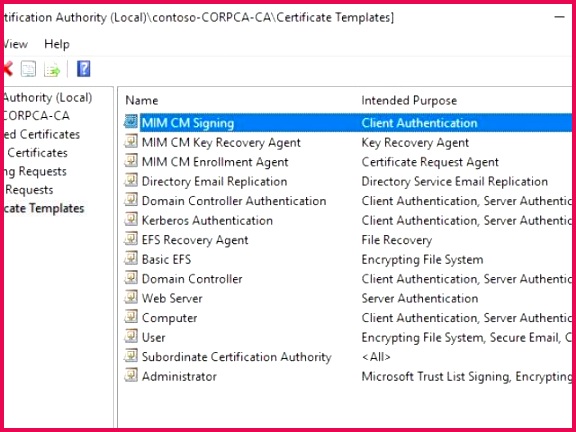Viewport: 576px width, 432px height.
Task: Click the Encrypting File System purpose cell
Action: tap(422, 259)
